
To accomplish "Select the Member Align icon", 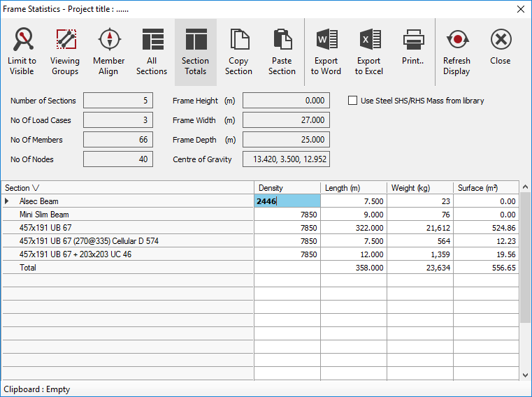I will 108,49.
